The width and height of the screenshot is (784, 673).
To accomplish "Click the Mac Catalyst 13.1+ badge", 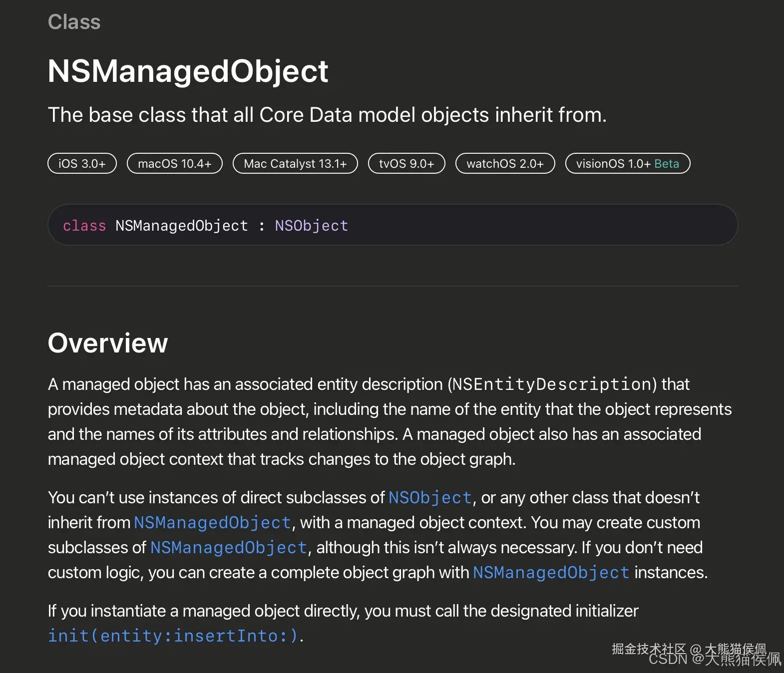I will [x=295, y=164].
